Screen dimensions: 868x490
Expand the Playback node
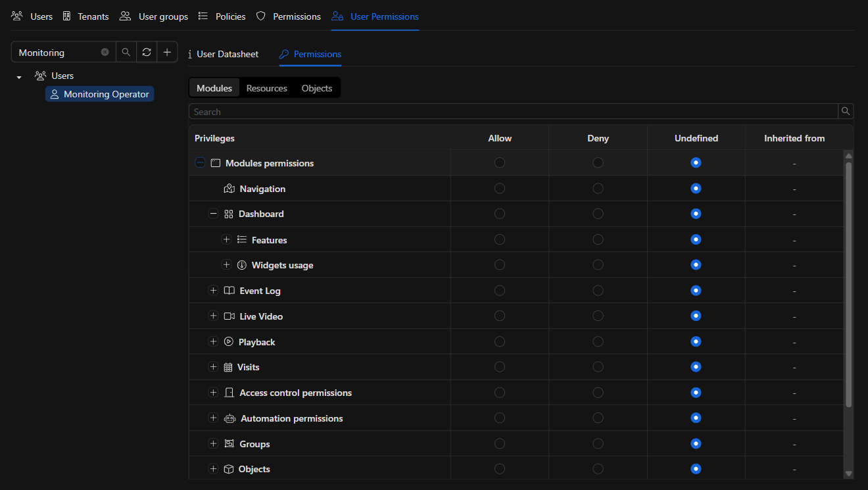pyautogui.click(x=213, y=341)
